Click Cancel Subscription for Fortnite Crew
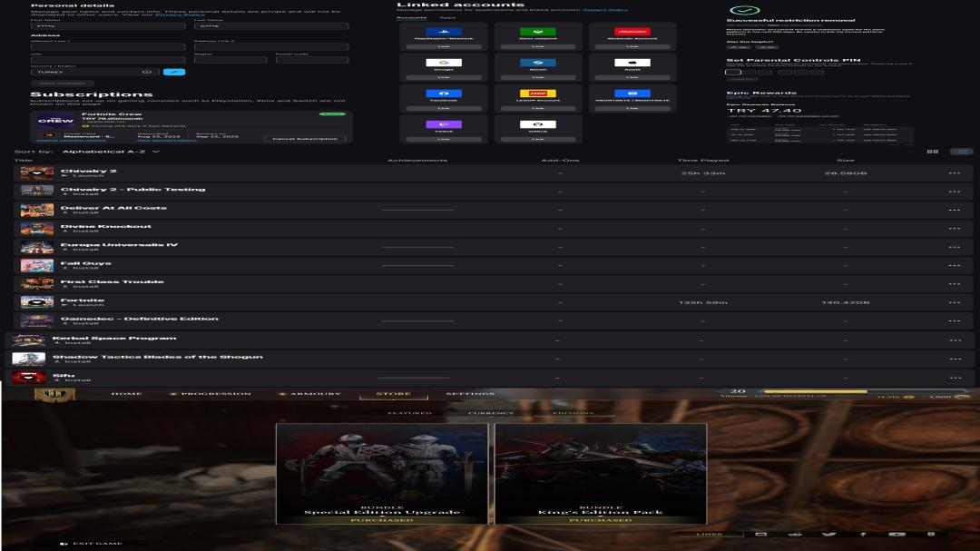 tap(305, 139)
